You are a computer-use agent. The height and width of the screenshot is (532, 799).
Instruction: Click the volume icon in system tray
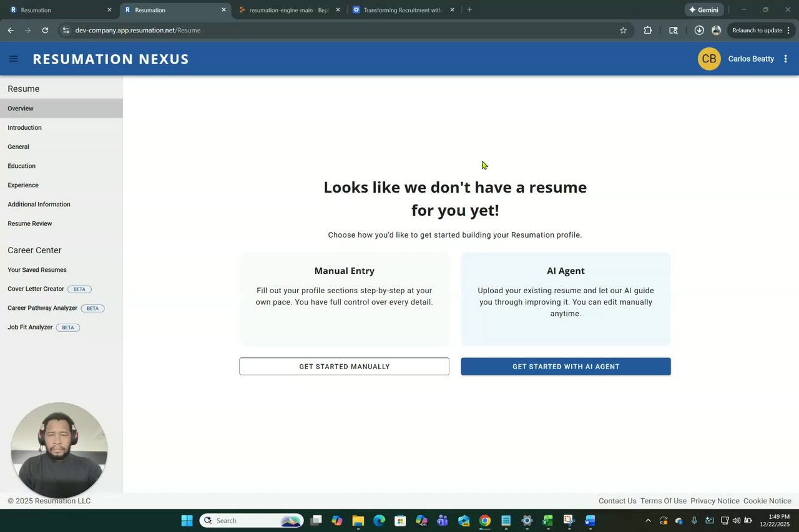point(736,520)
